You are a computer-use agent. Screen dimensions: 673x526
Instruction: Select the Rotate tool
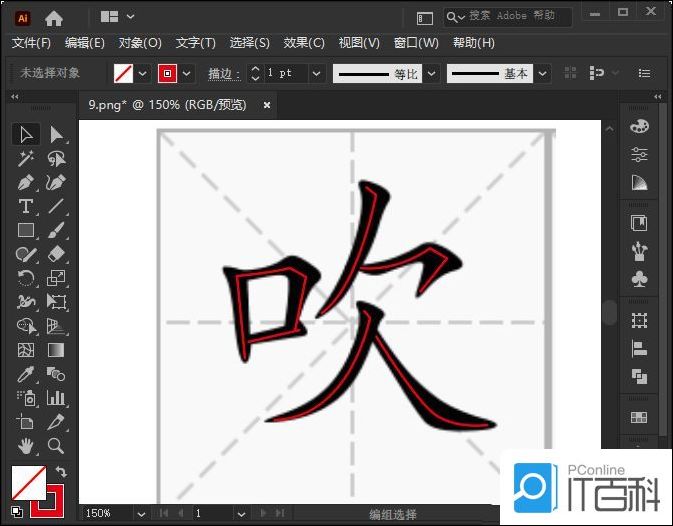[26, 279]
